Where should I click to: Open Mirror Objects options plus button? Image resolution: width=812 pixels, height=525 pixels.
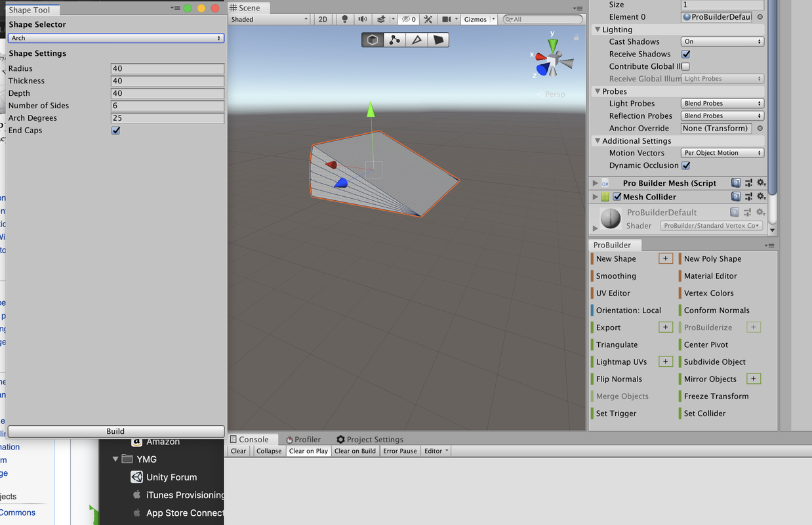coord(754,379)
